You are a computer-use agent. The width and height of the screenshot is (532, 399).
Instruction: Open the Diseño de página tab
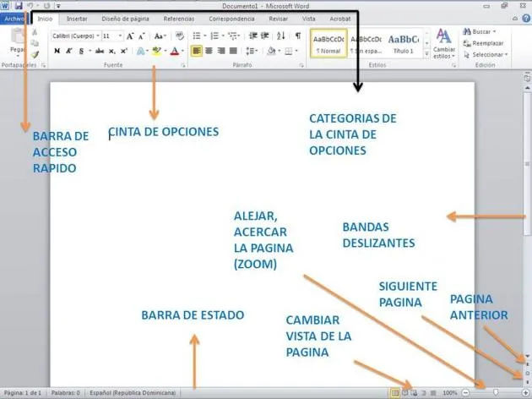[125, 18]
